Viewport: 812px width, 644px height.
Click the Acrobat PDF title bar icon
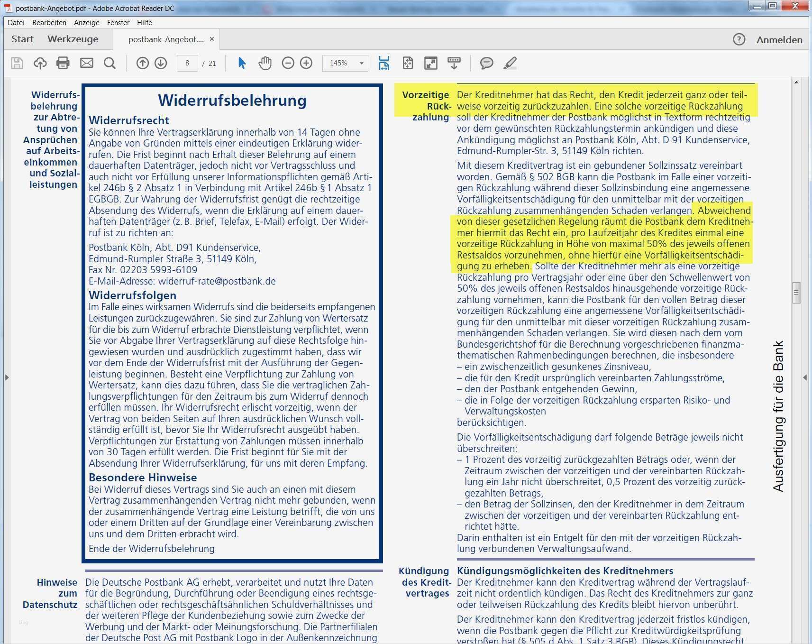(8, 8)
